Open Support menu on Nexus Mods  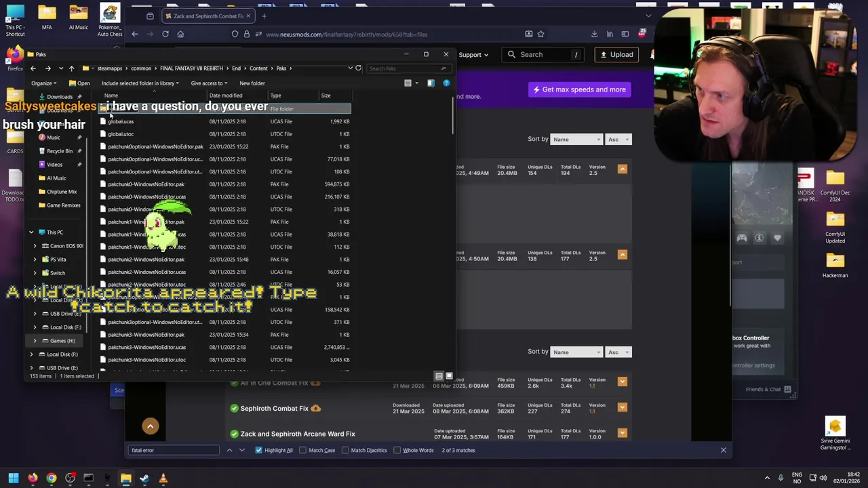point(473,55)
